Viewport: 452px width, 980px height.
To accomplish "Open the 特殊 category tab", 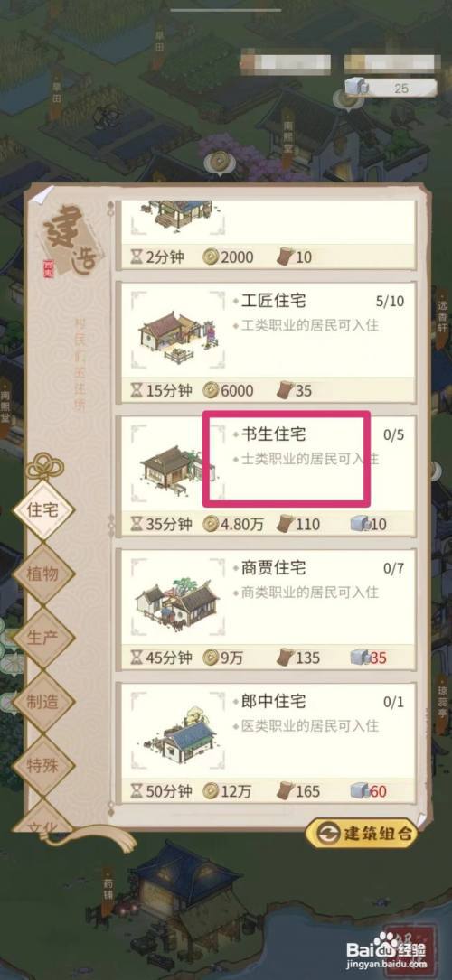I will (43, 765).
